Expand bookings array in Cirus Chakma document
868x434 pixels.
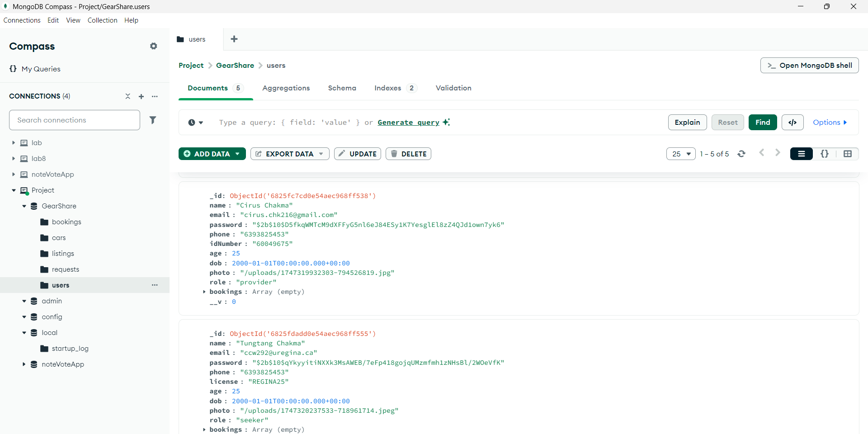[x=204, y=292]
